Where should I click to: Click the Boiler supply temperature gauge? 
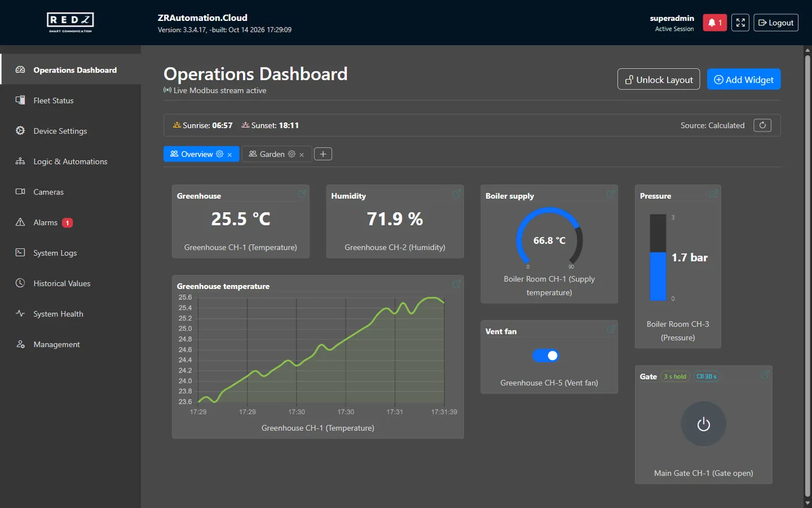(x=549, y=239)
